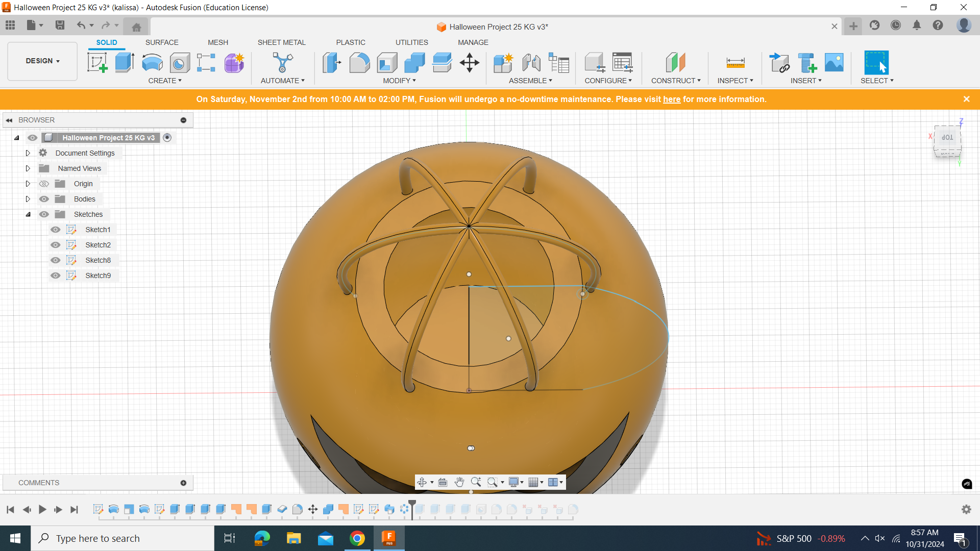Switch to the SHEET METAL tab

(x=282, y=42)
